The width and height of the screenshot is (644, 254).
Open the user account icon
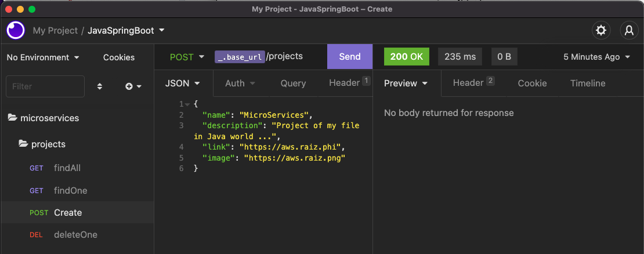[629, 30]
